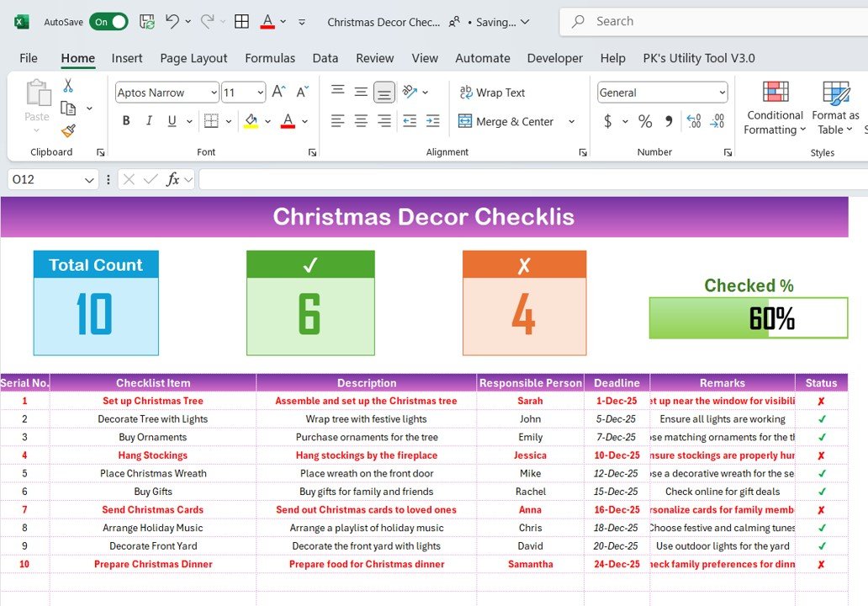The width and height of the screenshot is (868, 606).
Task: Apply Percent Style format
Action: coord(645,120)
